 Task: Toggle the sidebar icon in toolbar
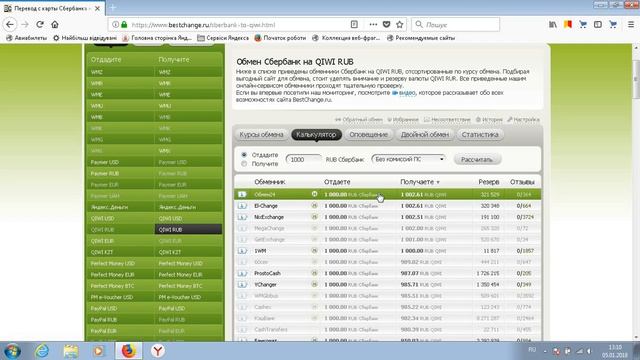pos(598,24)
